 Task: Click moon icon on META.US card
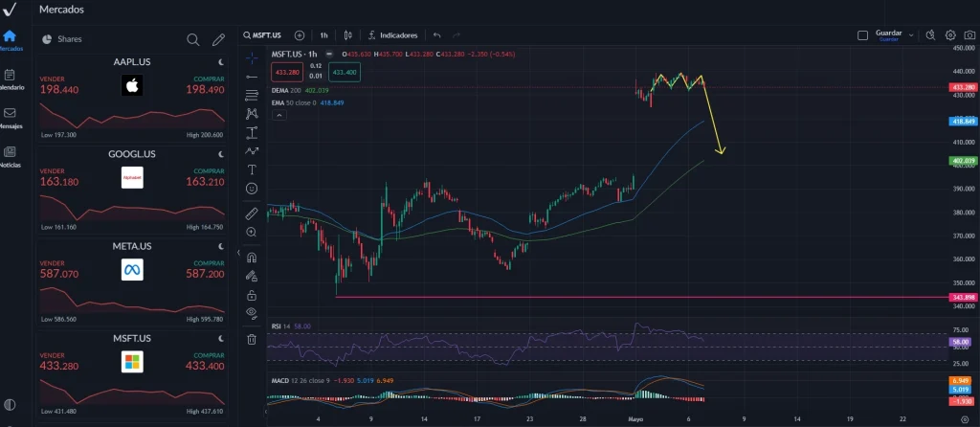click(221, 246)
